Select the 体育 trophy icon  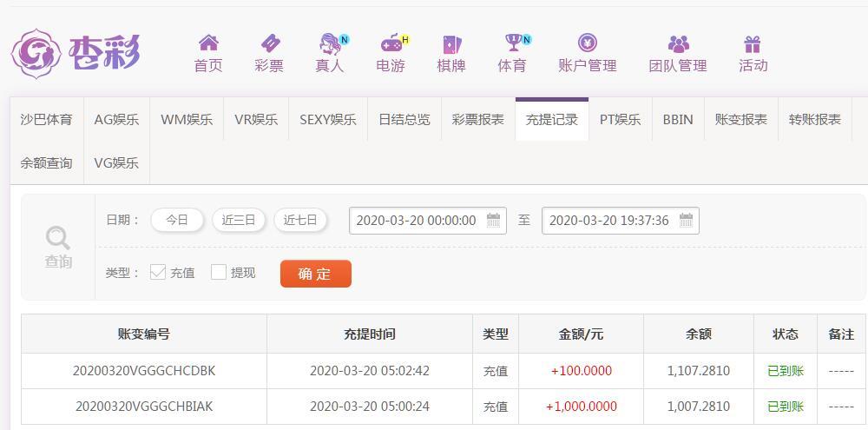(513, 42)
